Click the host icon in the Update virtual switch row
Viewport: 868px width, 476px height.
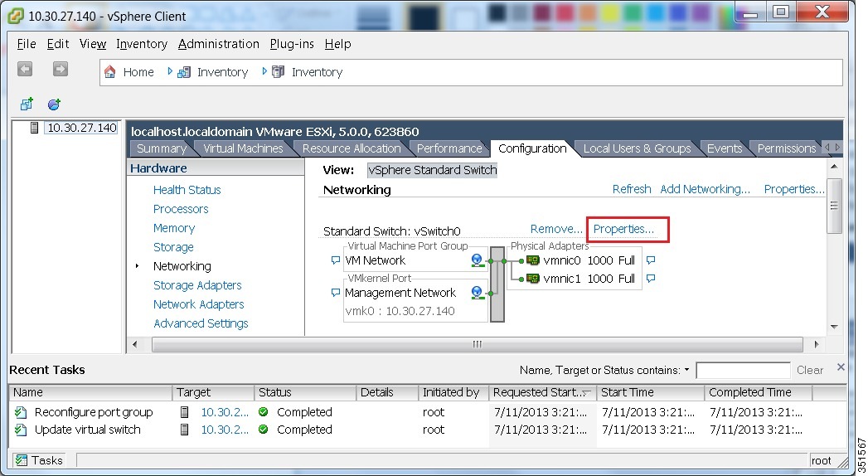tap(185, 429)
